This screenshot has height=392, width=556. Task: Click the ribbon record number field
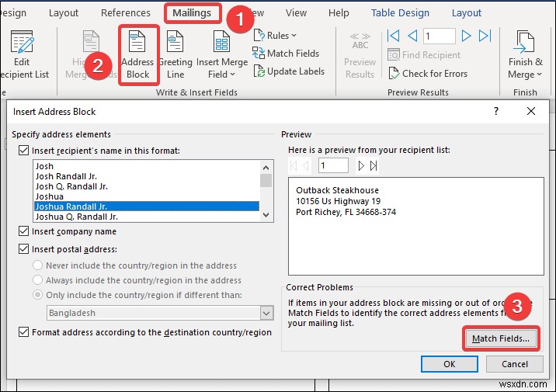[440, 36]
